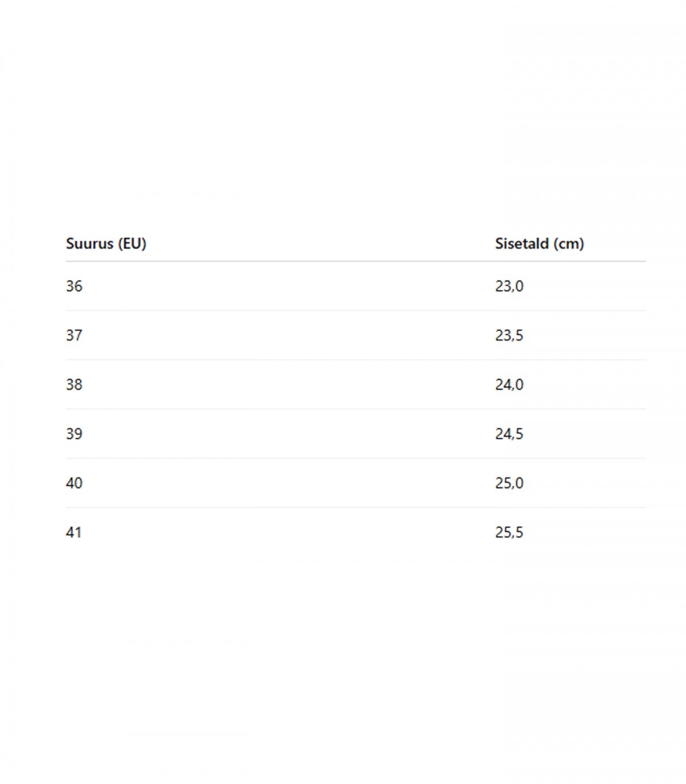Image resolution: width=686 pixels, height=784 pixels.
Task: Click the 23,5 insole length value
Action: 509,335
